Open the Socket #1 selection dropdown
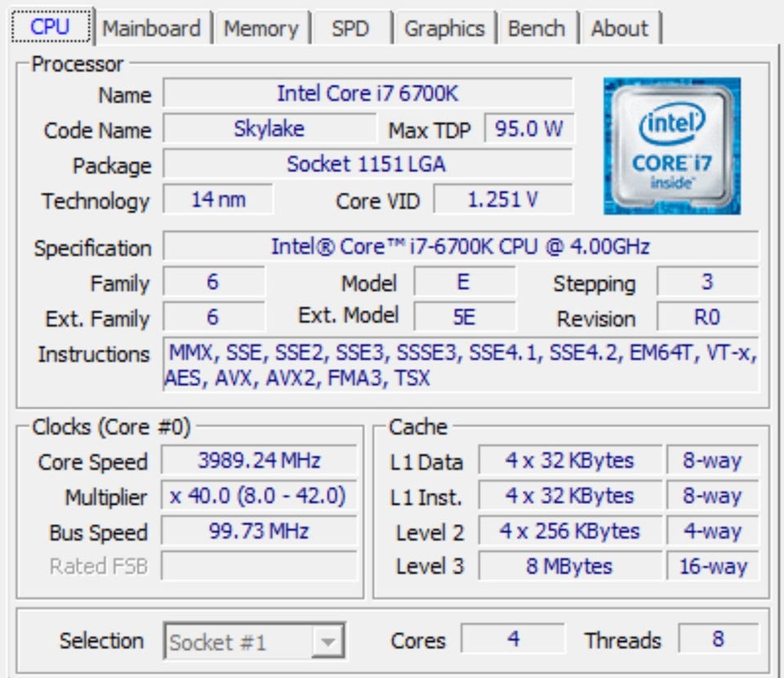Image resolution: width=784 pixels, height=678 pixels. [x=254, y=641]
